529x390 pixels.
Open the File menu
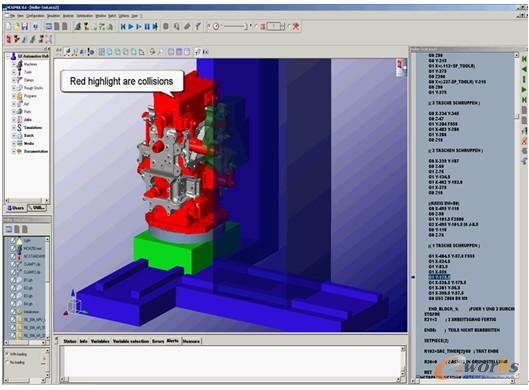tap(12, 16)
